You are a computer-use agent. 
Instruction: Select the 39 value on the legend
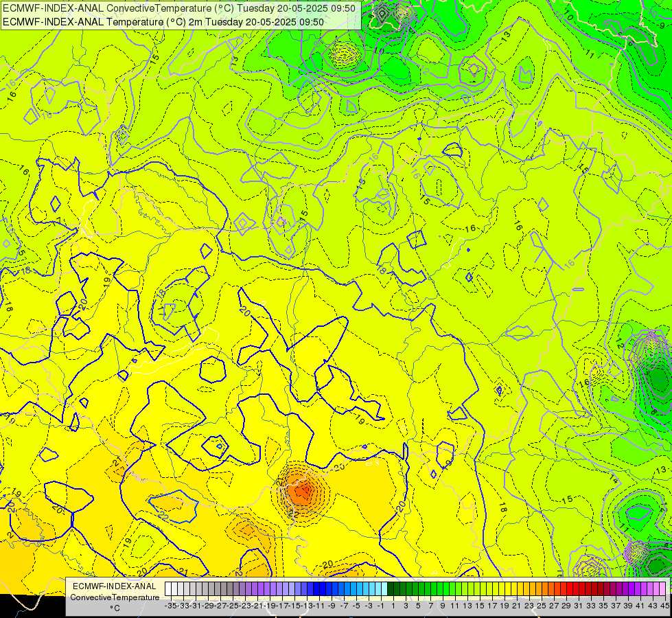(x=628, y=606)
